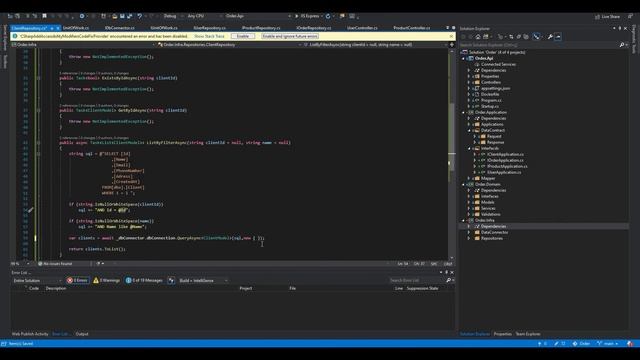Collapse the Order.Domain project node
640x360 pixels.
pos(464,184)
